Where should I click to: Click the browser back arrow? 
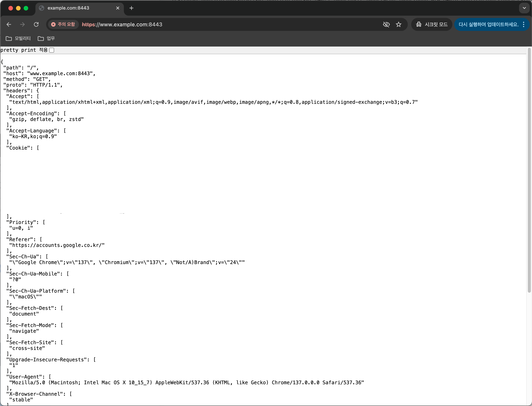[9, 24]
